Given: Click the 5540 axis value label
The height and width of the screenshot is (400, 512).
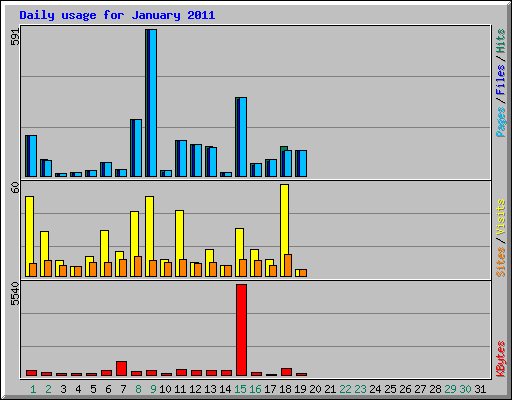Looking at the screenshot, I should [x=15, y=294].
